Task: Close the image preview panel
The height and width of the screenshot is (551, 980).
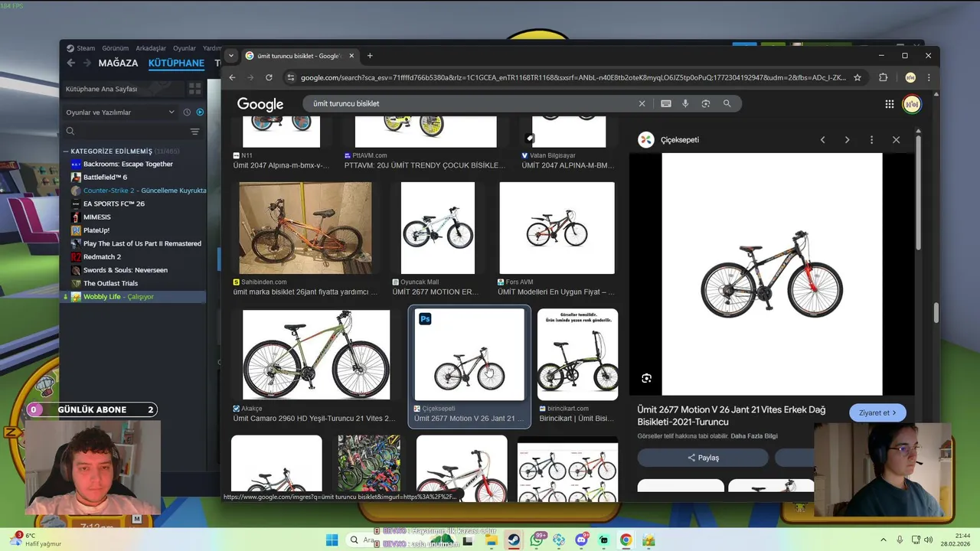Action: 896,140
